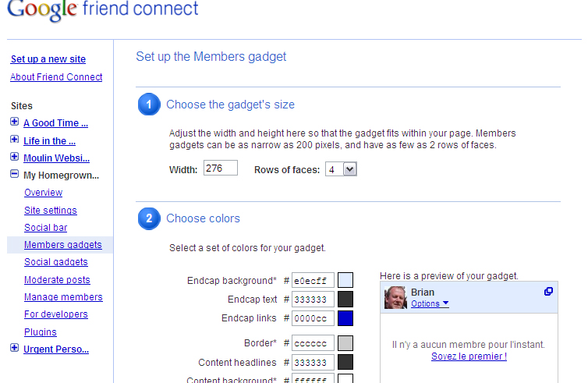Click Choose colors heading

(x=203, y=218)
